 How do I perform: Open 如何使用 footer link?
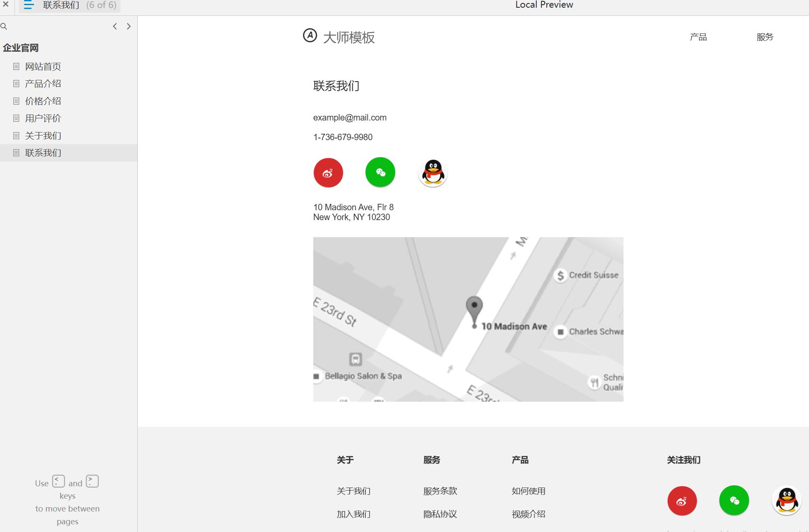[x=529, y=491]
